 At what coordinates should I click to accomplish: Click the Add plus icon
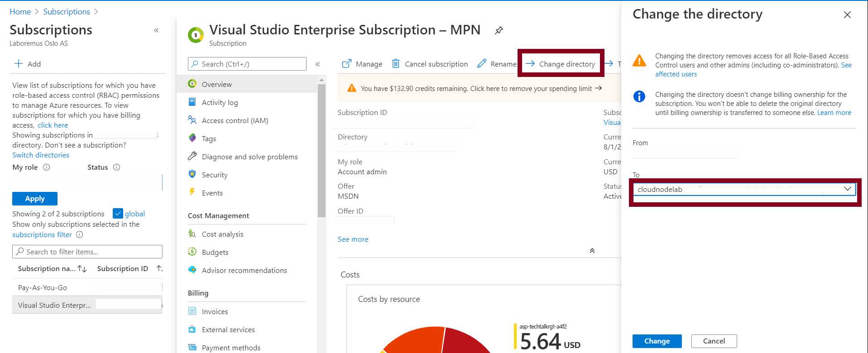[x=19, y=64]
